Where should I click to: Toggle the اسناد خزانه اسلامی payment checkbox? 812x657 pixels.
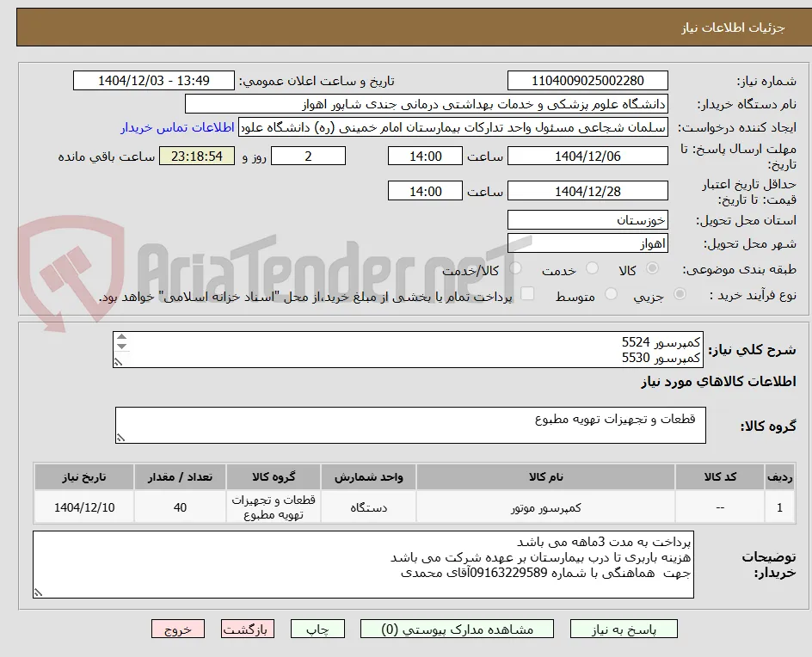click(527, 293)
